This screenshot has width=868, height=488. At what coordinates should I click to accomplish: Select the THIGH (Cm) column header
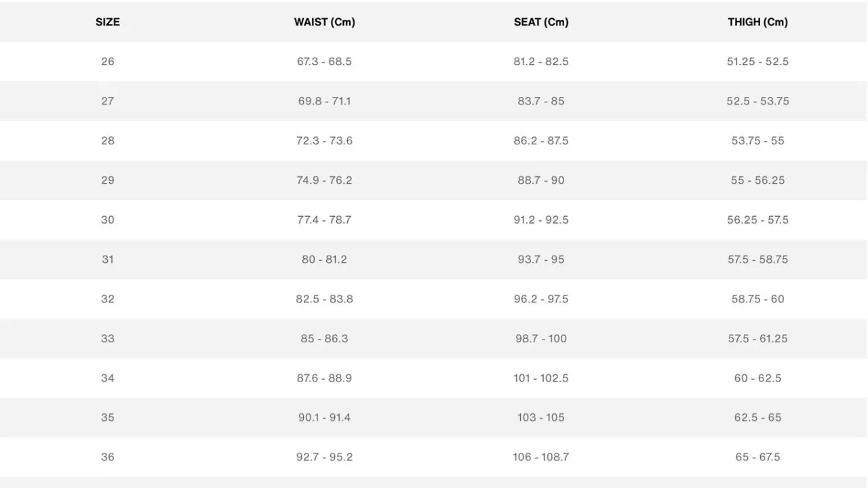tap(757, 22)
